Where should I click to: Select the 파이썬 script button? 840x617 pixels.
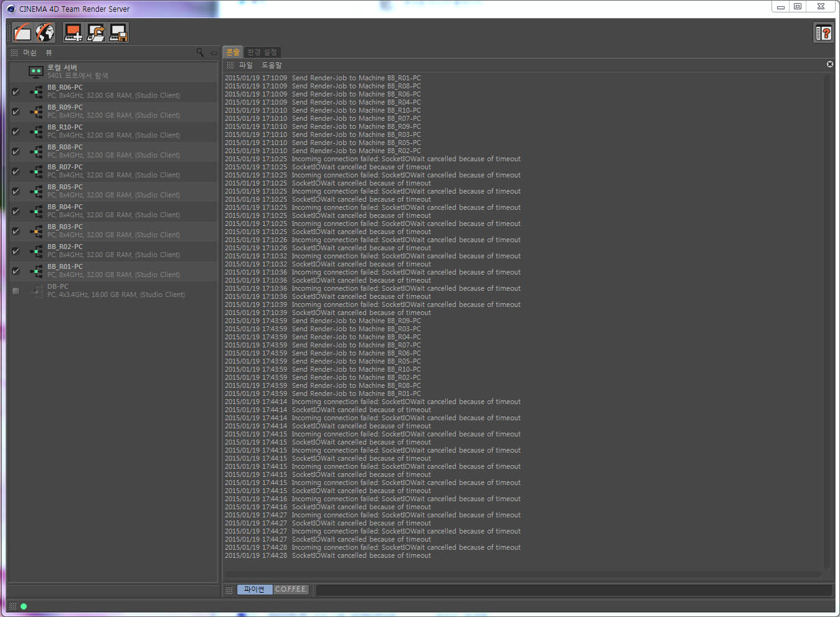[254, 589]
